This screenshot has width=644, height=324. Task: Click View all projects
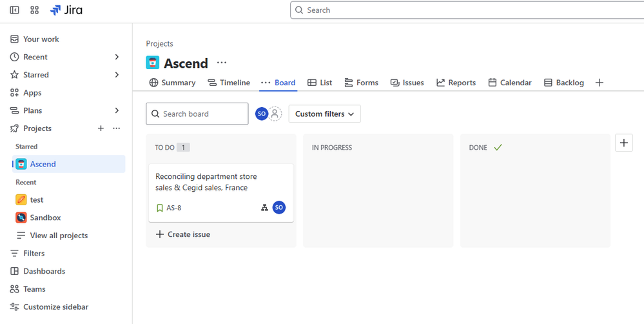pos(59,236)
